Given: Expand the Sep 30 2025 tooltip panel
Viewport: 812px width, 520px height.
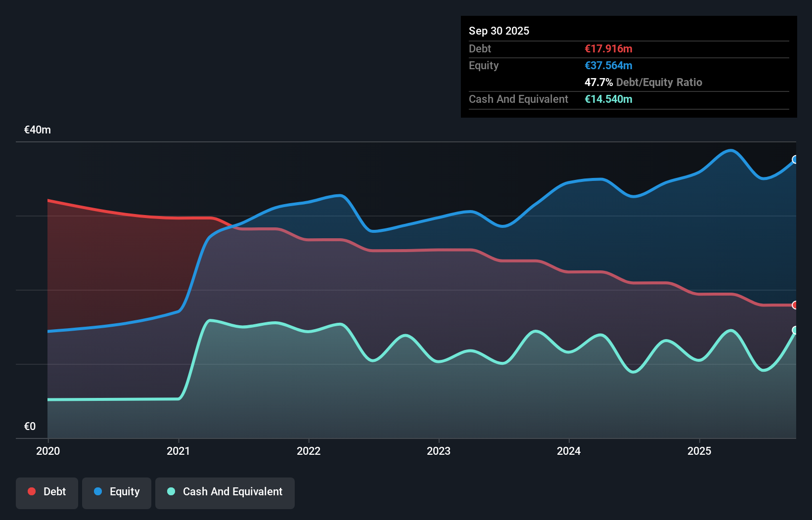Looking at the screenshot, I should [x=499, y=31].
